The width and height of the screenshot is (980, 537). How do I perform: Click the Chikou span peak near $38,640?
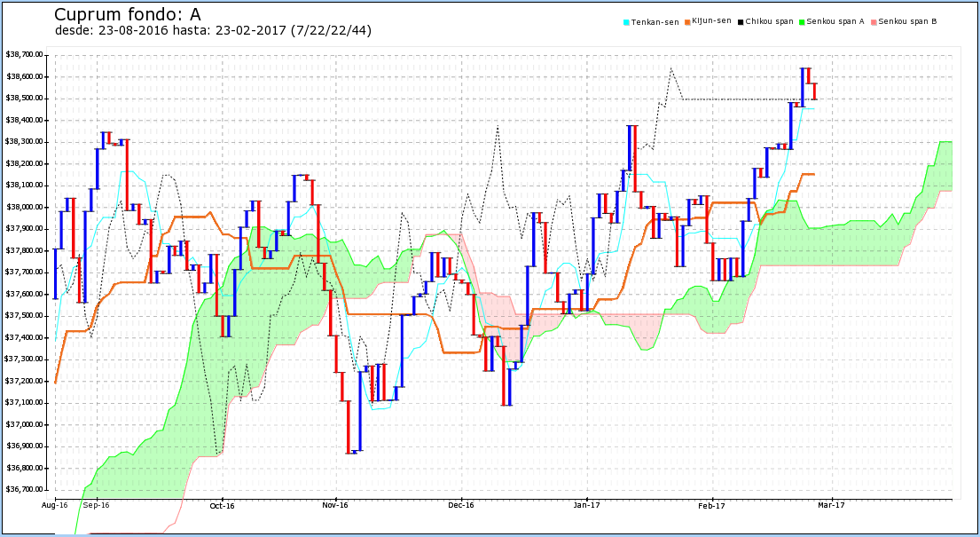coord(671,68)
